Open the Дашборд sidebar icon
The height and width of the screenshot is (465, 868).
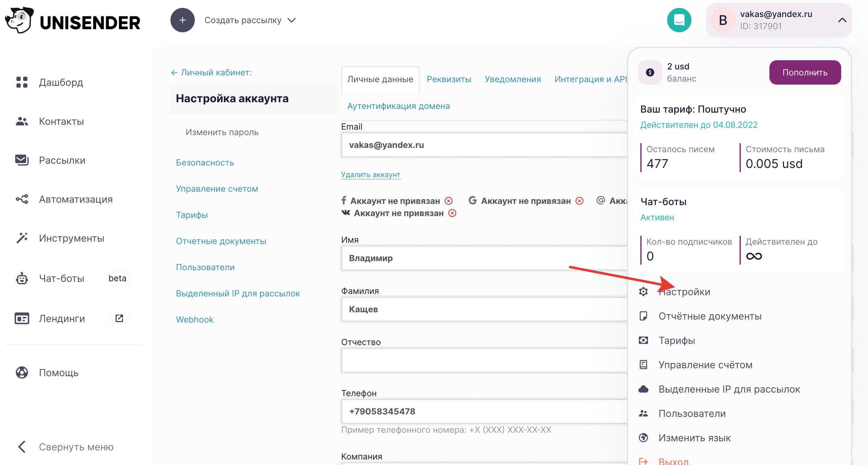[x=22, y=82]
